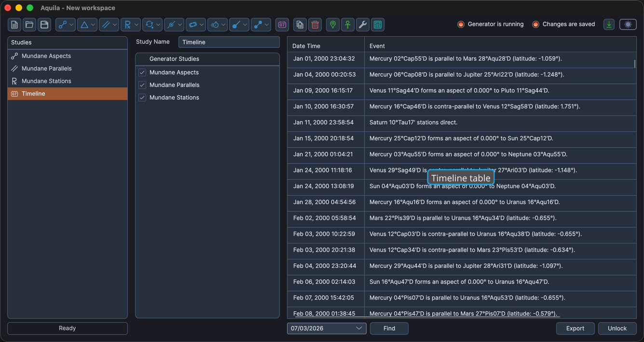Open the aspects study dropdown in the toolbar
The width and height of the screenshot is (644, 342).
pyautogui.click(x=66, y=25)
